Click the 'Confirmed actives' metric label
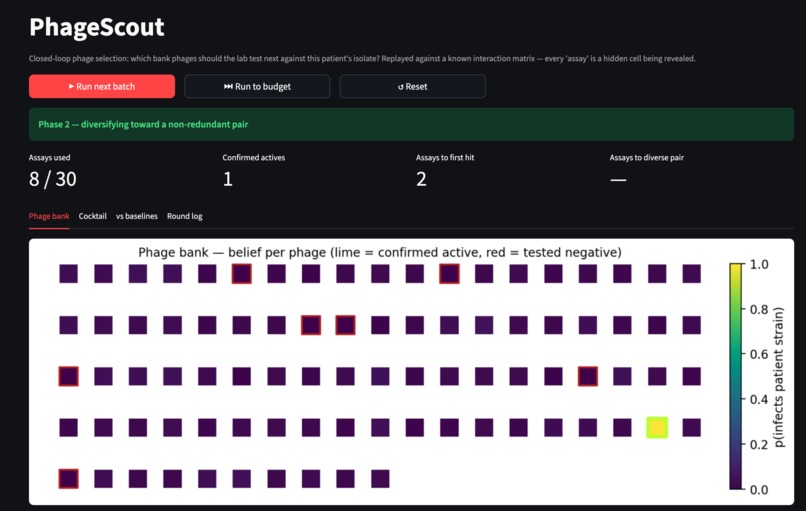The height and width of the screenshot is (511, 806). pos(253,158)
